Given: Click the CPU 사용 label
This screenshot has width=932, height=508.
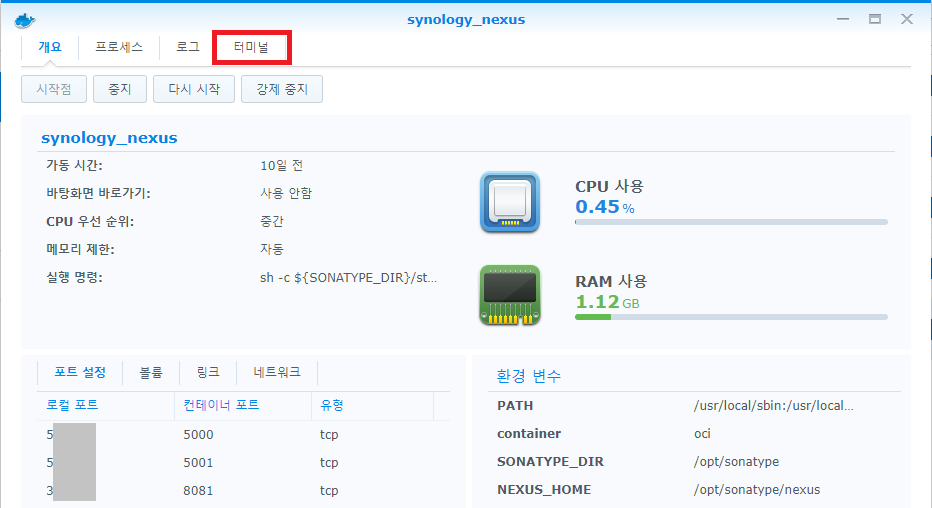Looking at the screenshot, I should (609, 187).
